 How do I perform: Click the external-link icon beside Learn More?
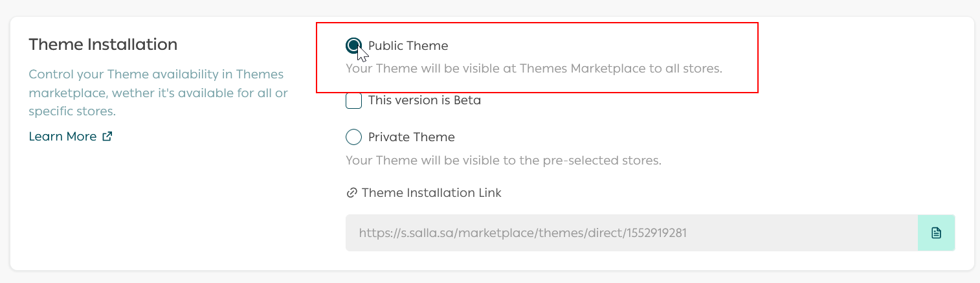click(x=107, y=137)
